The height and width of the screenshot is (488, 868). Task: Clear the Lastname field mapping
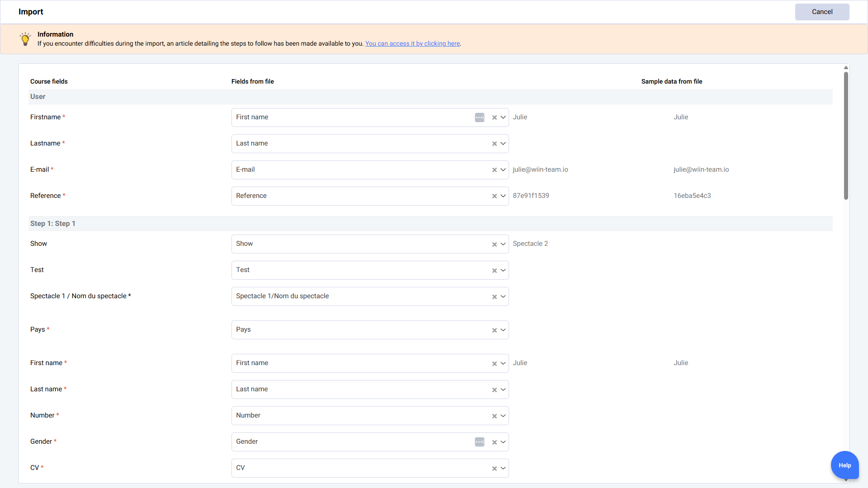(494, 144)
